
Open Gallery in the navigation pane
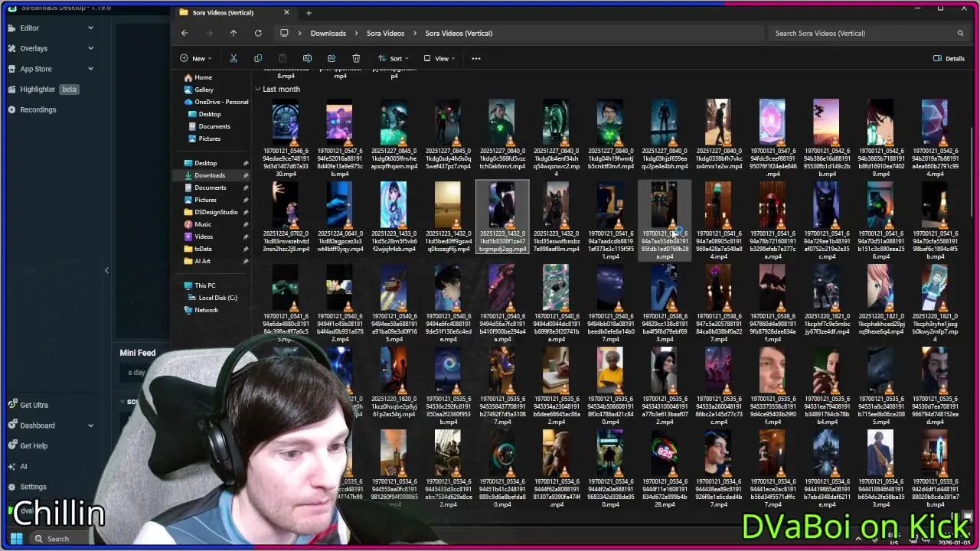point(204,90)
